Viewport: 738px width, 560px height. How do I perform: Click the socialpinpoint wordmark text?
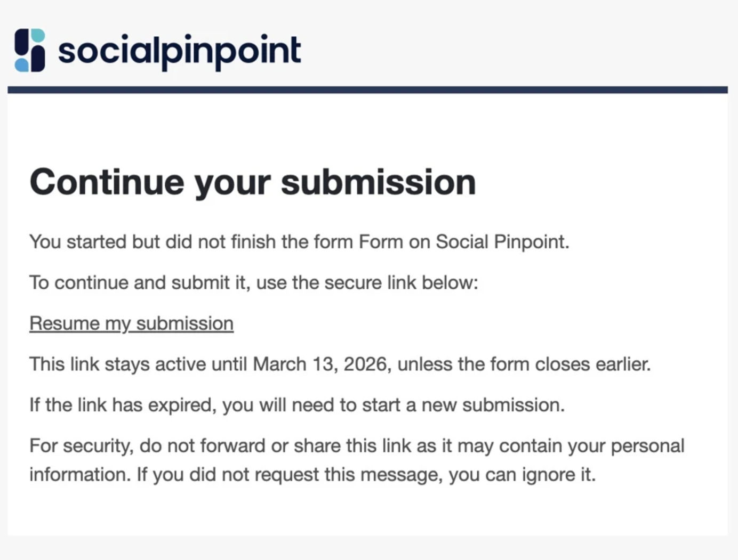pos(179,51)
